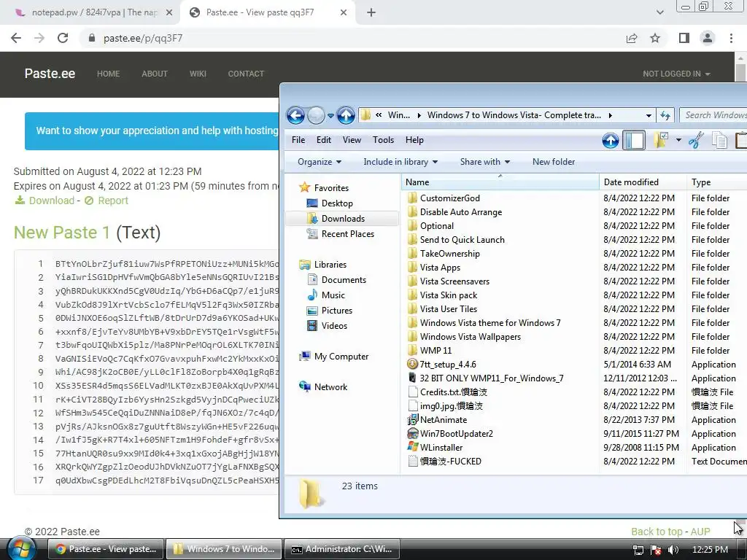Select the FUCKED text document icon
Viewport: 747px width, 560px height.
click(x=413, y=462)
